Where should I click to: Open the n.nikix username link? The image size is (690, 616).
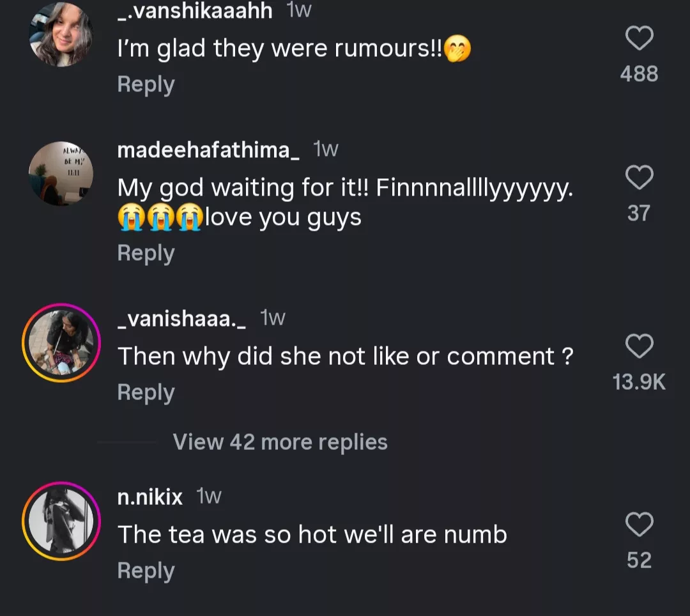(x=150, y=497)
